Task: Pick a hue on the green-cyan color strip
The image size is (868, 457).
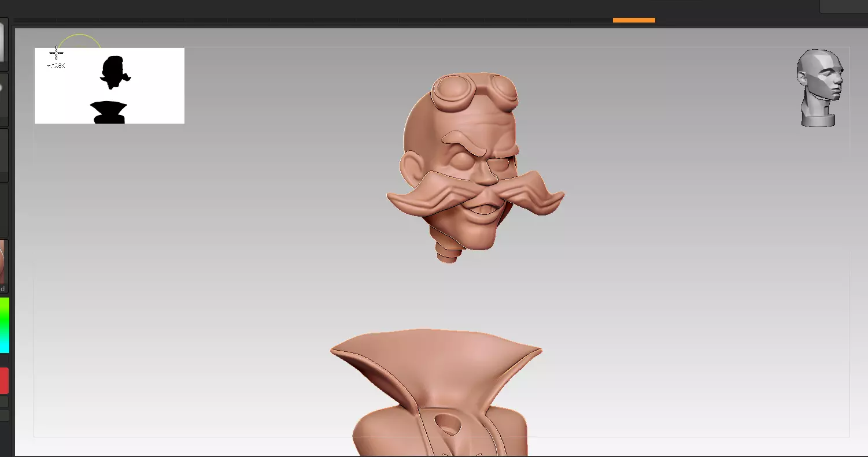Action: click(x=4, y=325)
